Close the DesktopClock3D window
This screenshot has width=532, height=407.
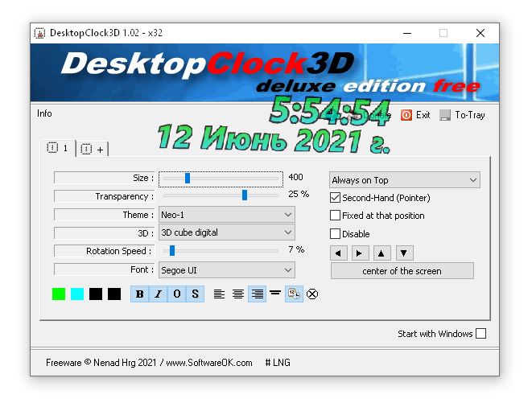[480, 33]
